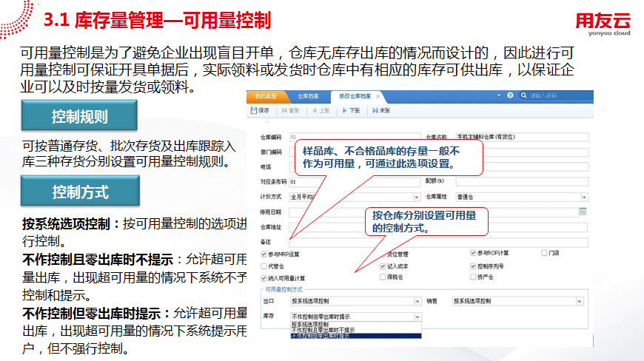Toggle the 纳入可用量计算 checkbox
This screenshot has height=361, width=644.
click(264, 278)
